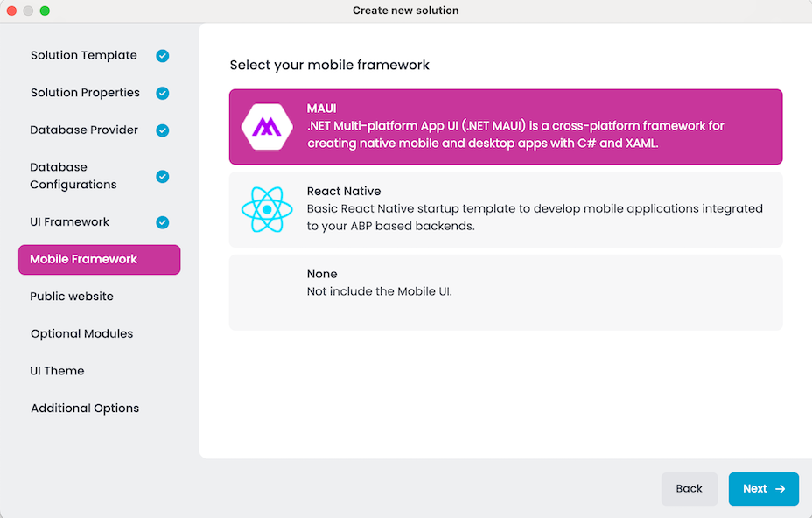The width and height of the screenshot is (812, 518).
Task: Click the checkmark next to Database Configurations
Action: pos(163,176)
